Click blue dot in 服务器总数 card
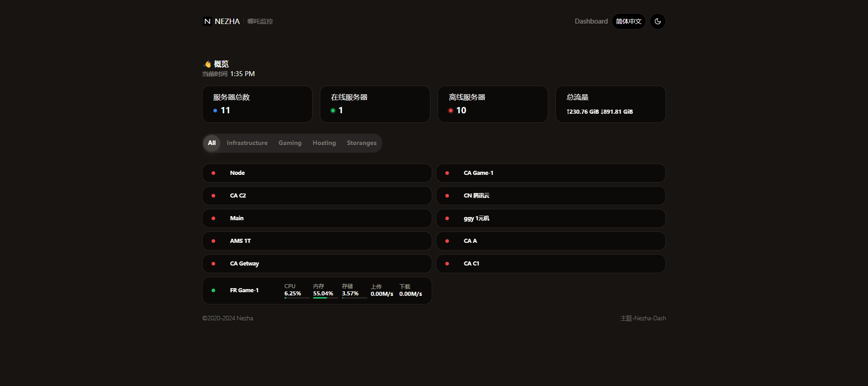The height and width of the screenshot is (386, 868). [215, 111]
